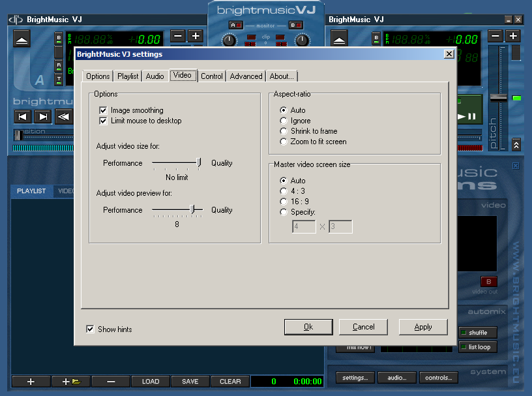This screenshot has height=396, width=532.
Task: Click deck A plus pitch button
Action: point(196,36)
